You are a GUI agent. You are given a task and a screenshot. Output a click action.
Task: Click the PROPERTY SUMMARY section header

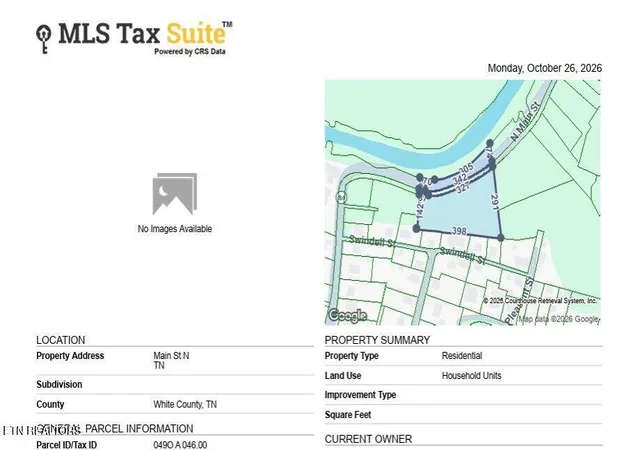click(377, 340)
